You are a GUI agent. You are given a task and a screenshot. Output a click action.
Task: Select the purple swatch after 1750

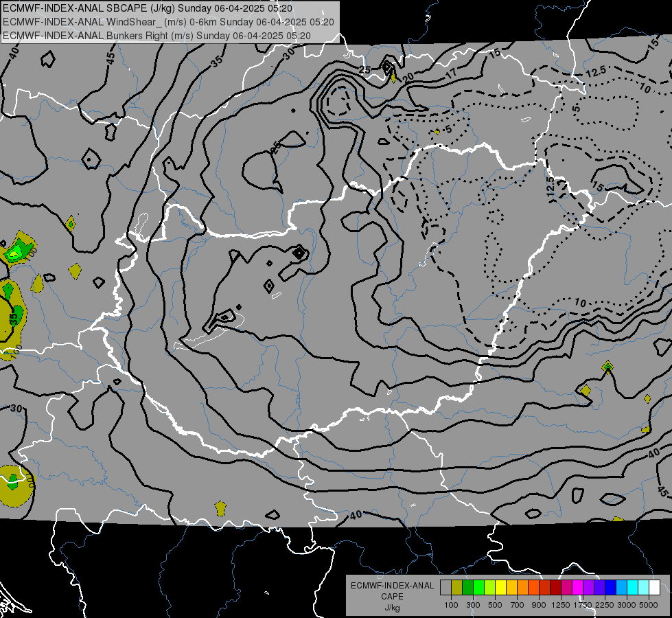pos(589,588)
